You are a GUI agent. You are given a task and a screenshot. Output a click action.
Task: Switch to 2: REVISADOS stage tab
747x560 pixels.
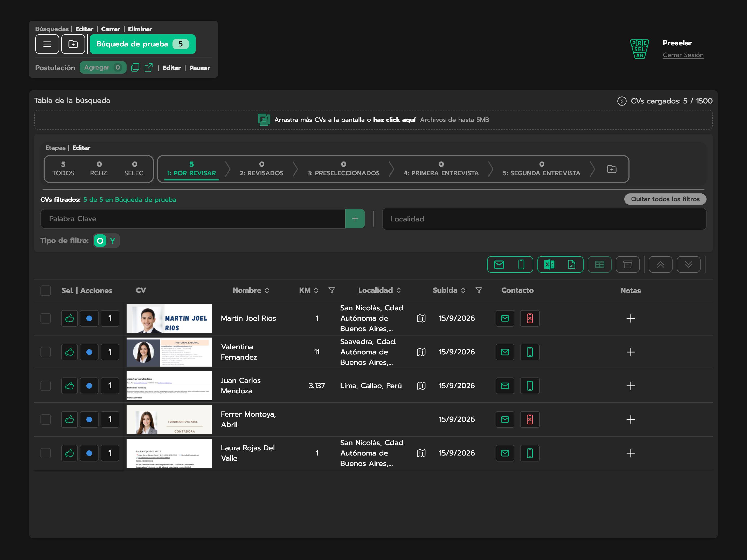pyautogui.click(x=261, y=169)
